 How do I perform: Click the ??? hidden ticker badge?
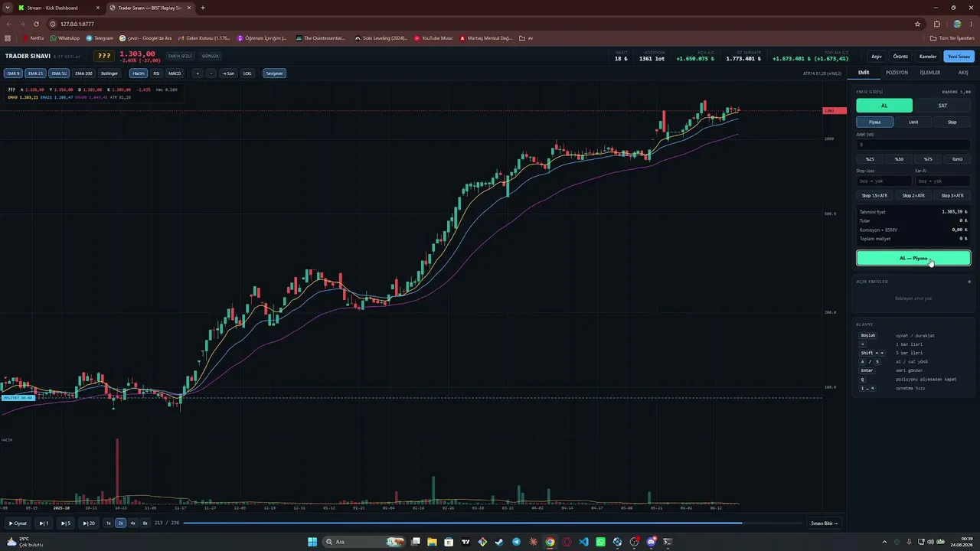click(104, 56)
